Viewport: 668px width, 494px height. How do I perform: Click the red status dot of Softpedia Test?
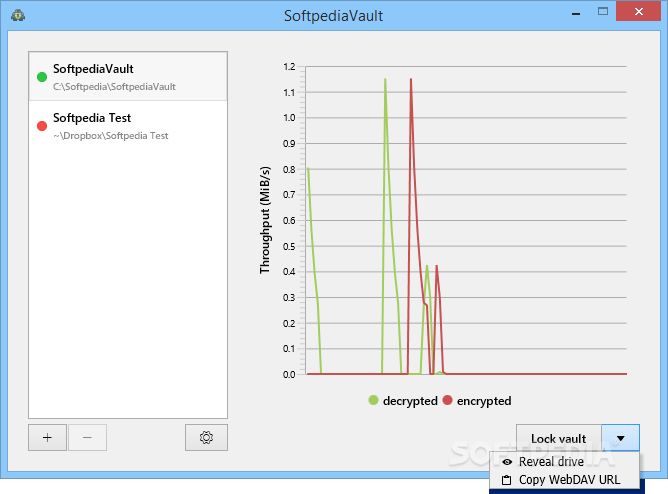[42, 126]
